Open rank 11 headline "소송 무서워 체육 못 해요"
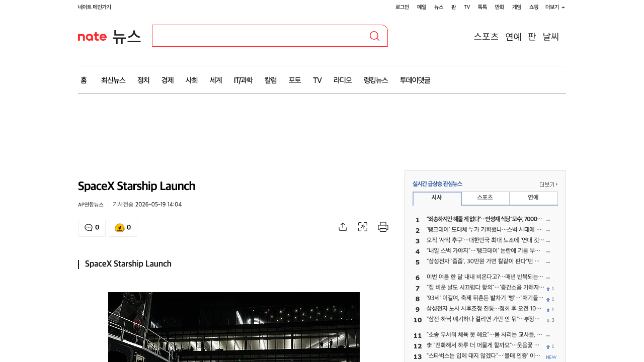This screenshot has width=644, height=362. point(484,335)
